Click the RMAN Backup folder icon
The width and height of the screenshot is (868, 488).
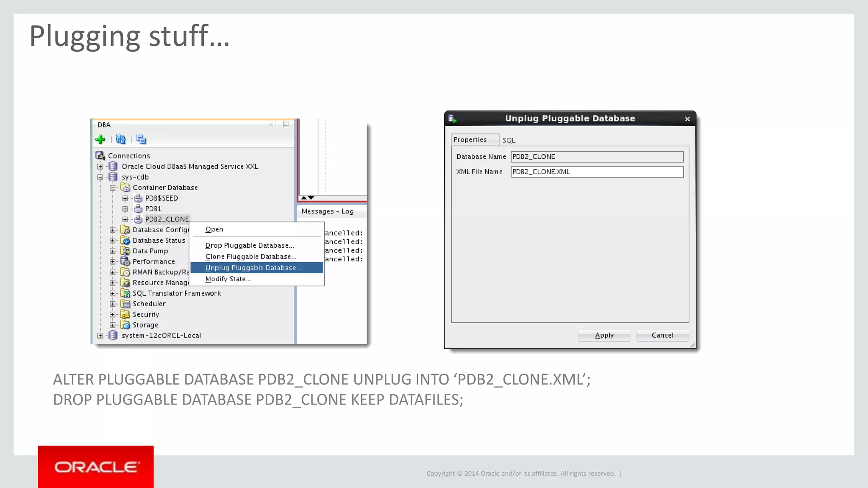click(x=125, y=272)
